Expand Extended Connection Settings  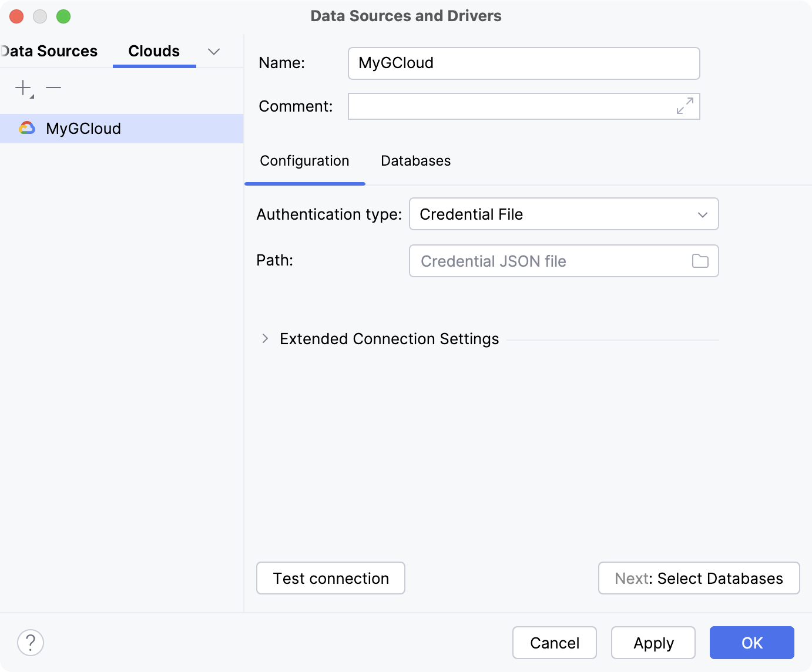tap(265, 339)
